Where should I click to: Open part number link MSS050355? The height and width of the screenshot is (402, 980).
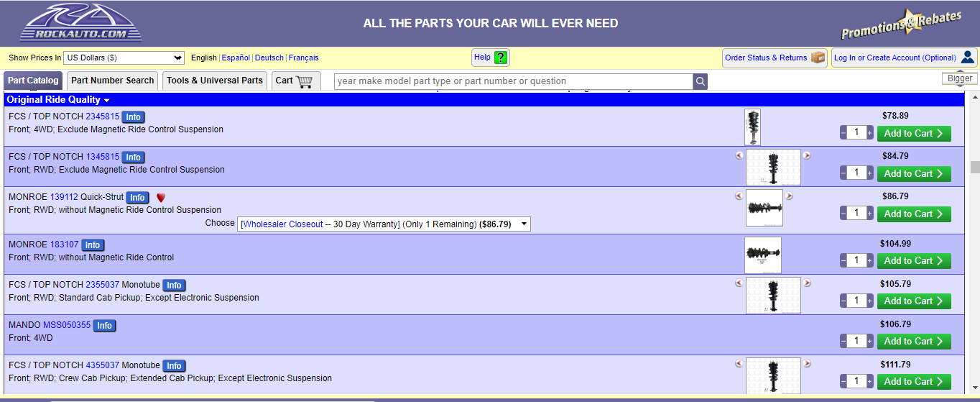pos(67,325)
